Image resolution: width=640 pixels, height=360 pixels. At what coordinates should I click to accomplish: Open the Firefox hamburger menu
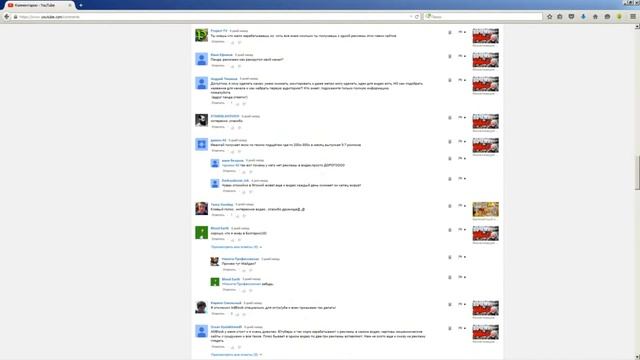click(x=633, y=17)
